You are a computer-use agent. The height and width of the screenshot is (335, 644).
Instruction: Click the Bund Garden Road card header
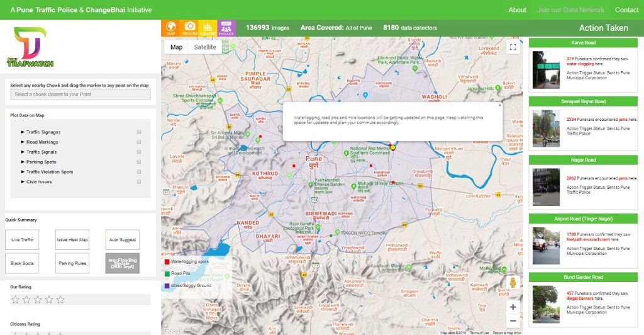(583, 277)
